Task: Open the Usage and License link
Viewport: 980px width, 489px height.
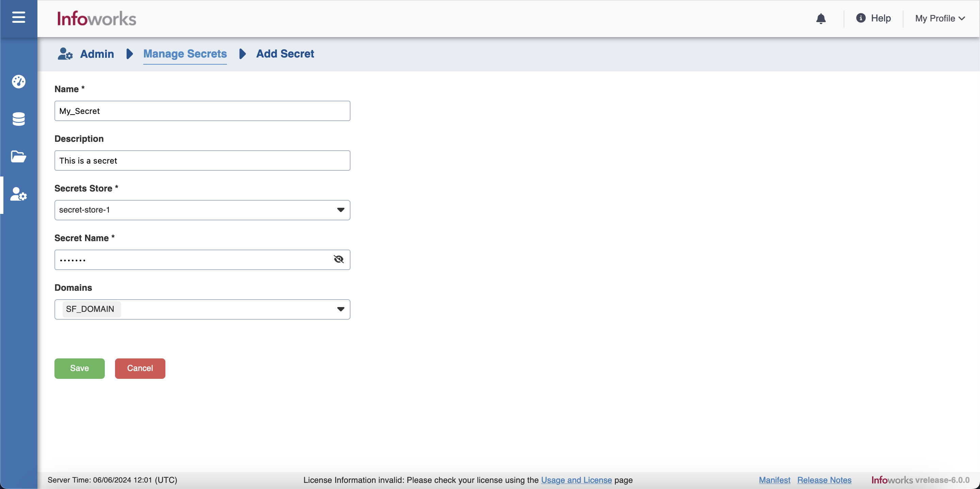Action: [576, 480]
